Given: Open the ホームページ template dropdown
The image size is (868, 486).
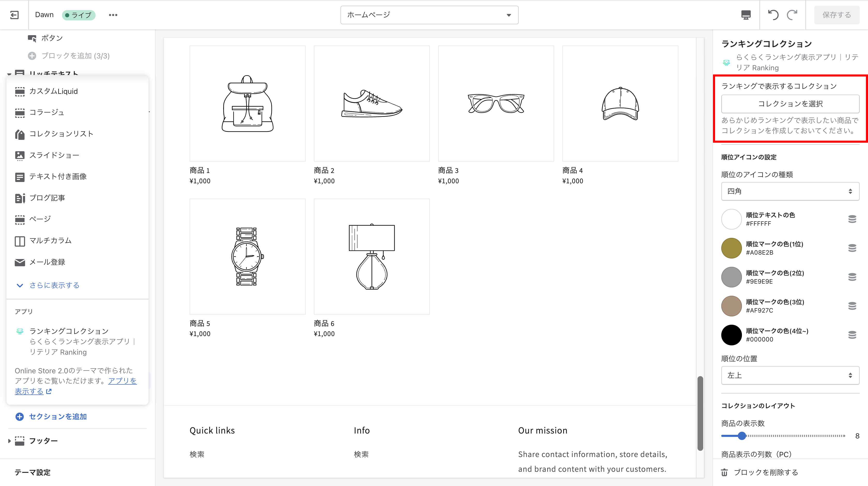Looking at the screenshot, I should tap(429, 15).
